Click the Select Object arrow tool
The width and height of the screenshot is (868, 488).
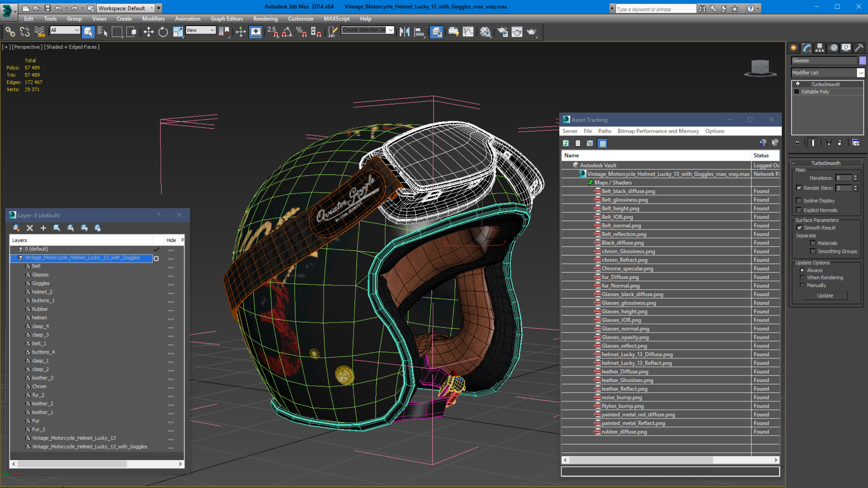[88, 32]
